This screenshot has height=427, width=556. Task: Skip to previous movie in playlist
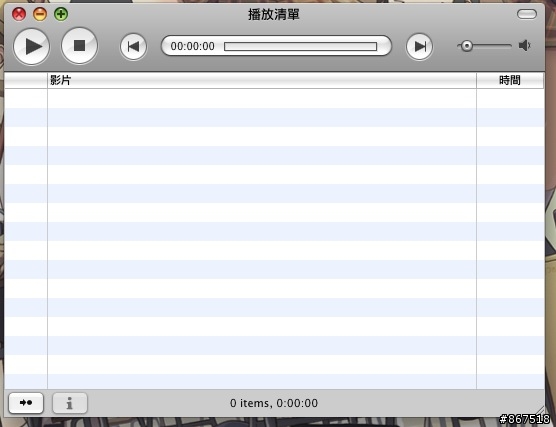coord(133,46)
